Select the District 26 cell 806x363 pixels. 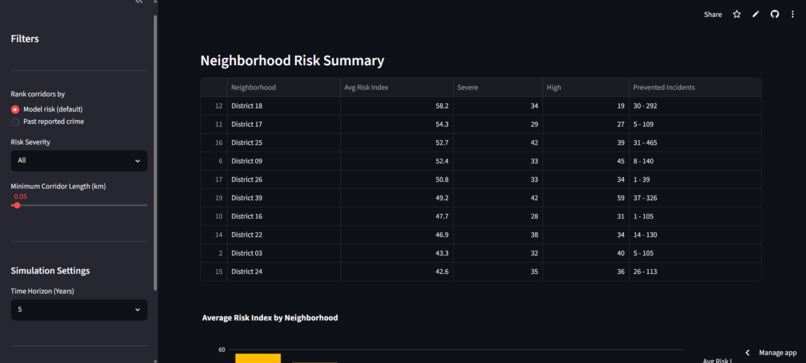[x=284, y=180]
